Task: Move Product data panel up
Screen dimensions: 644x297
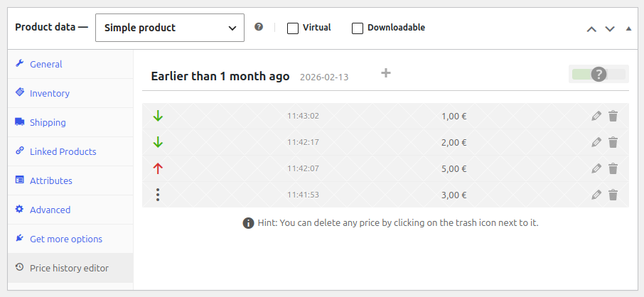Action: click(591, 29)
